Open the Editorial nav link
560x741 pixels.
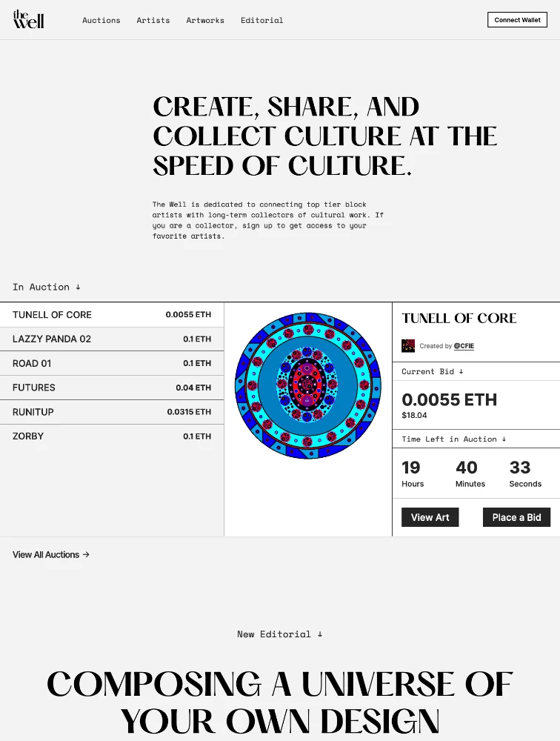click(261, 20)
